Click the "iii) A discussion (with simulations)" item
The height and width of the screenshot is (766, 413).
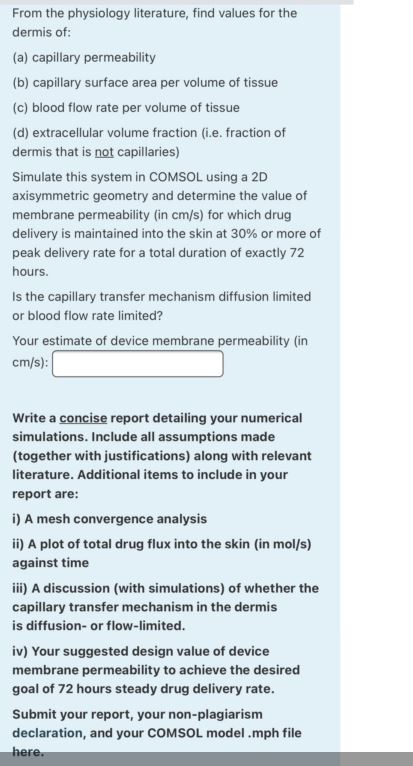tap(165, 607)
